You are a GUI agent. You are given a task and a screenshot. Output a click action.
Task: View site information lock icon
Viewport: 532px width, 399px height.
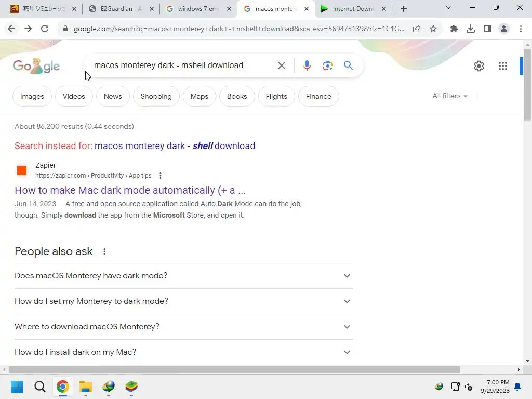pos(65,29)
